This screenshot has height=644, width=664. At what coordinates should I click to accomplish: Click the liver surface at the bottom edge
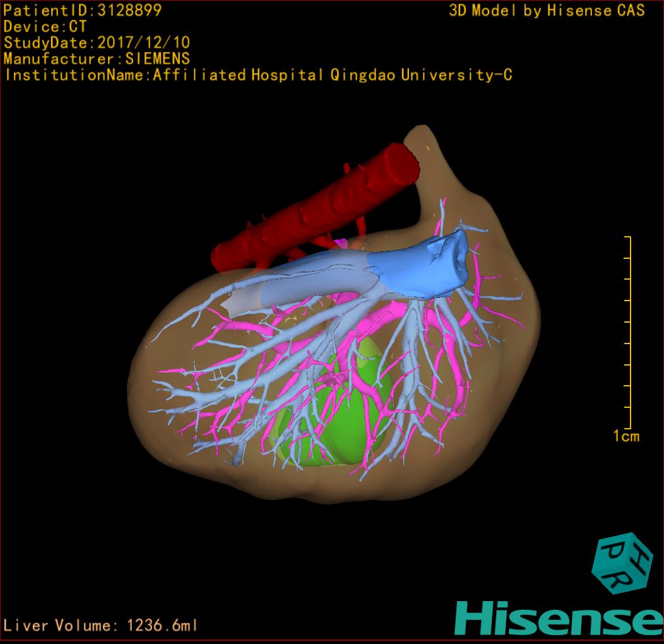pyautogui.click(x=316, y=489)
